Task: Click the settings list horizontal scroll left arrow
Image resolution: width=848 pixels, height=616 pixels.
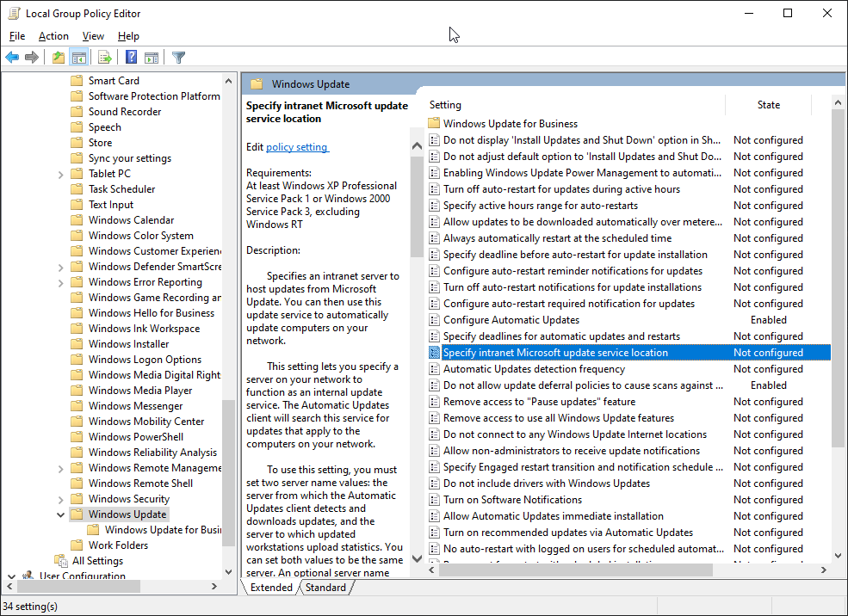Action: [432, 570]
